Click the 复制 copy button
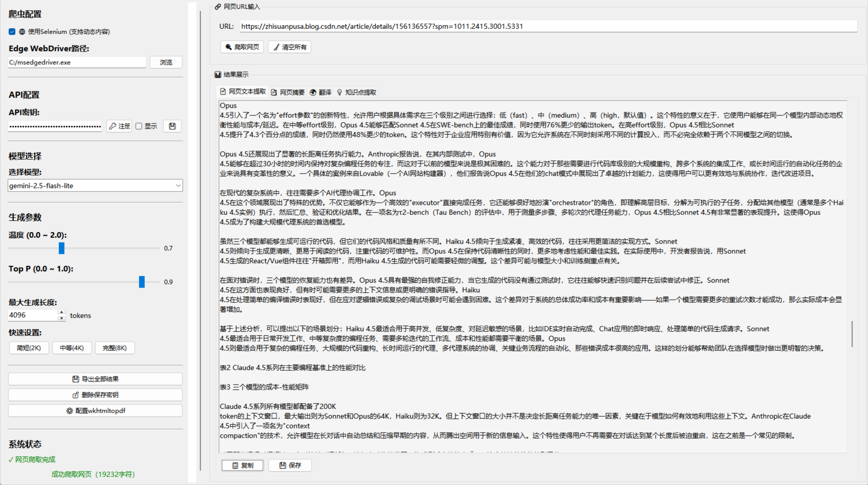Image resolution: width=868 pixels, height=485 pixels. 242,465
